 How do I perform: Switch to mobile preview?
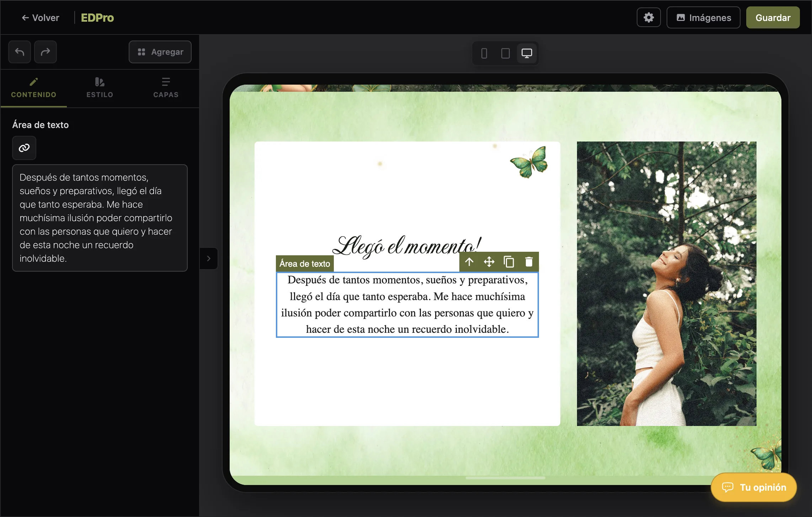coord(484,53)
